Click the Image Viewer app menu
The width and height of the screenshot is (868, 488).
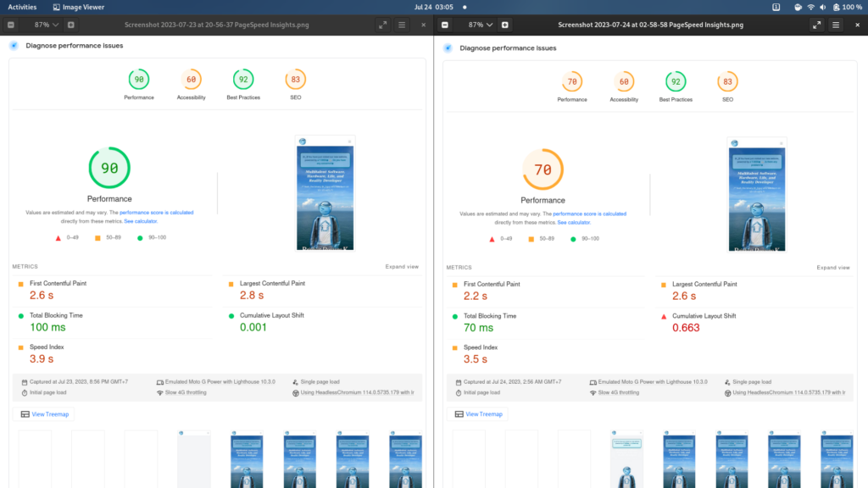(x=79, y=6)
